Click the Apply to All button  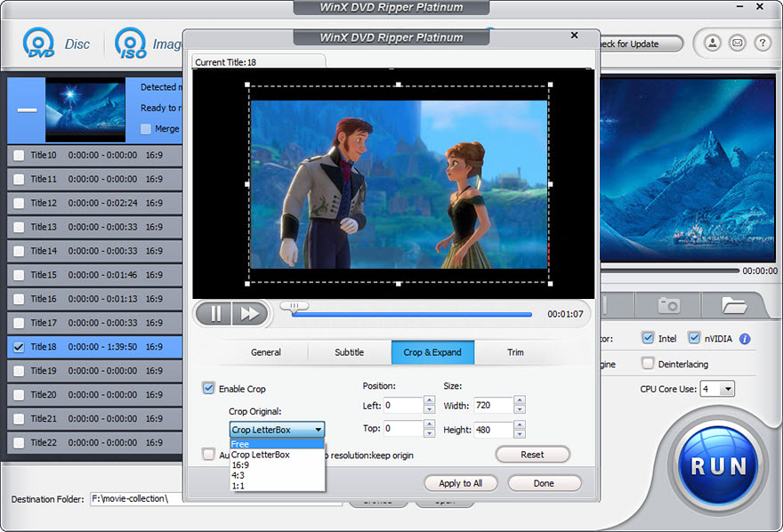(460, 483)
